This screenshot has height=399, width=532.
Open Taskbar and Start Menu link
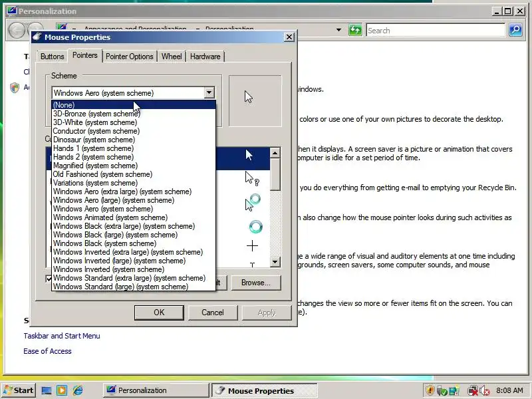click(x=62, y=336)
